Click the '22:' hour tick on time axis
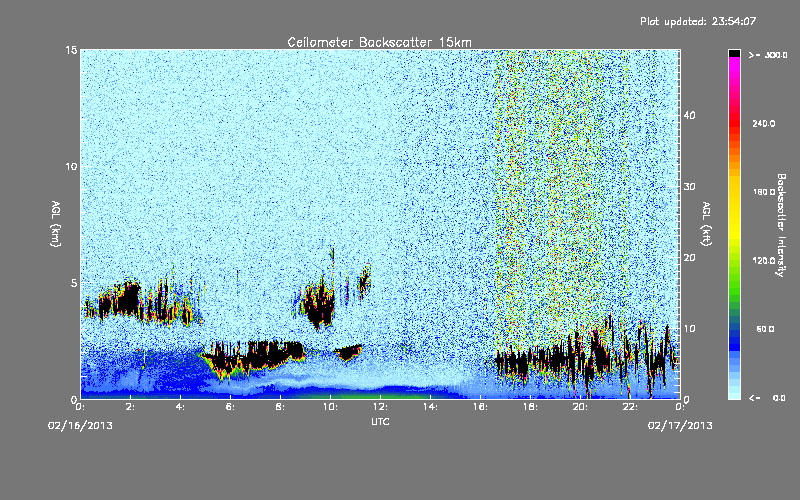 630,407
